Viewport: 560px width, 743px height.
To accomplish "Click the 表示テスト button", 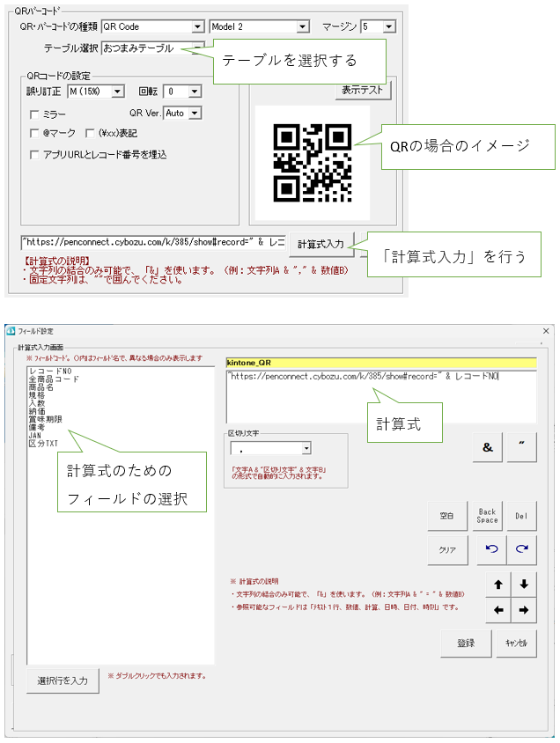I will (363, 90).
